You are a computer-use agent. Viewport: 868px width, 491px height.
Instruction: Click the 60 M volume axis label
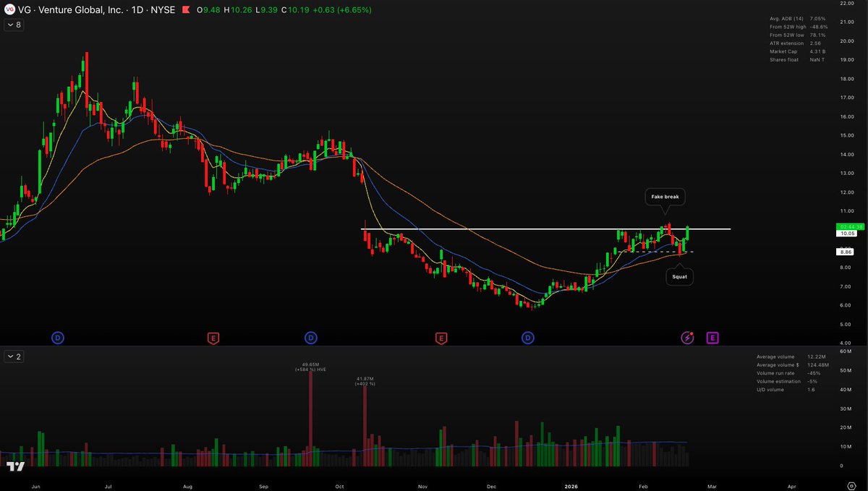[846, 351]
